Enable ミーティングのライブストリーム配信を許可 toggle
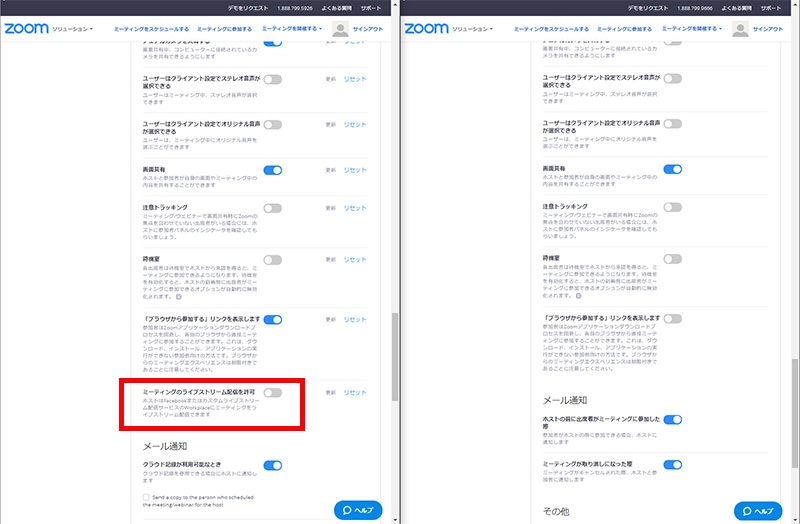This screenshot has width=800, height=524. pos(272,393)
